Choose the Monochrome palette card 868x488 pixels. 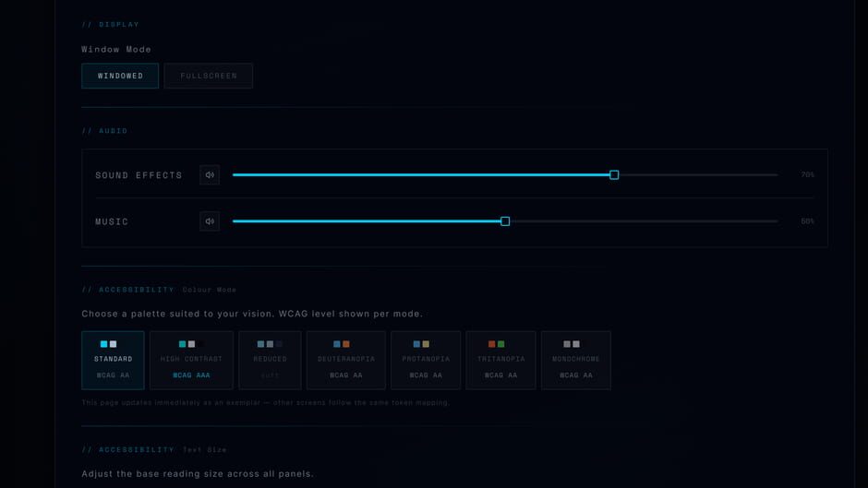pyautogui.click(x=575, y=360)
